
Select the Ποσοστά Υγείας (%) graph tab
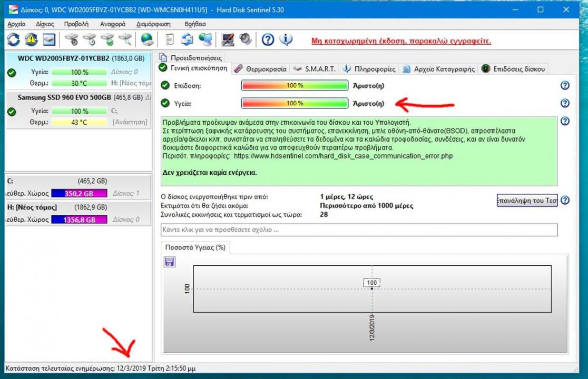click(x=195, y=247)
